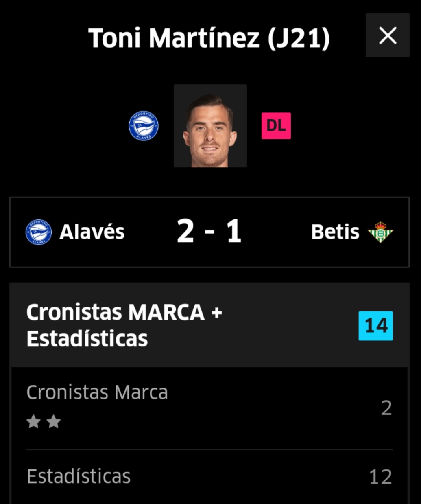Viewport: 421px width, 504px height.
Task: Open Toni Martínez's player photo
Action: tap(210, 126)
